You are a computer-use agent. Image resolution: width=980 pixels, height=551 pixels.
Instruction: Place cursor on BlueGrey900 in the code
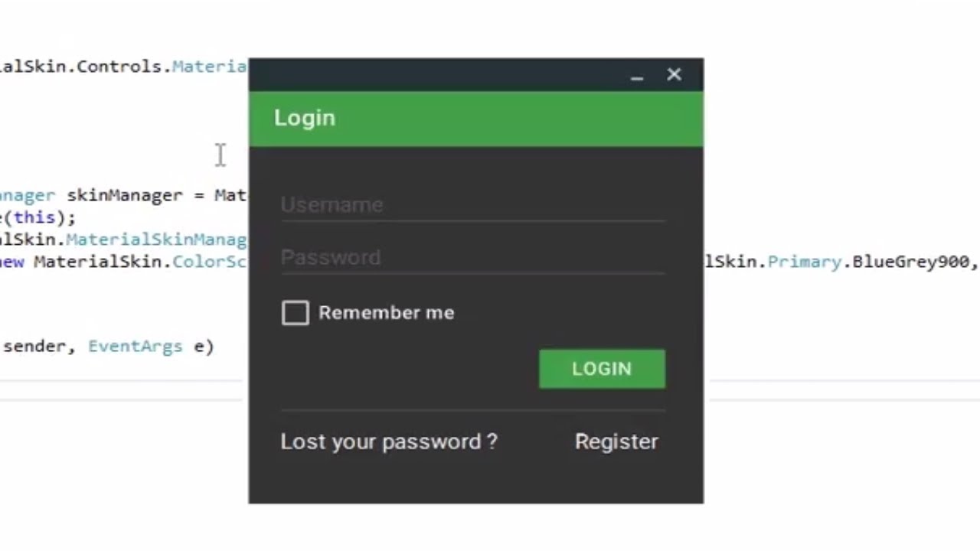coord(910,262)
